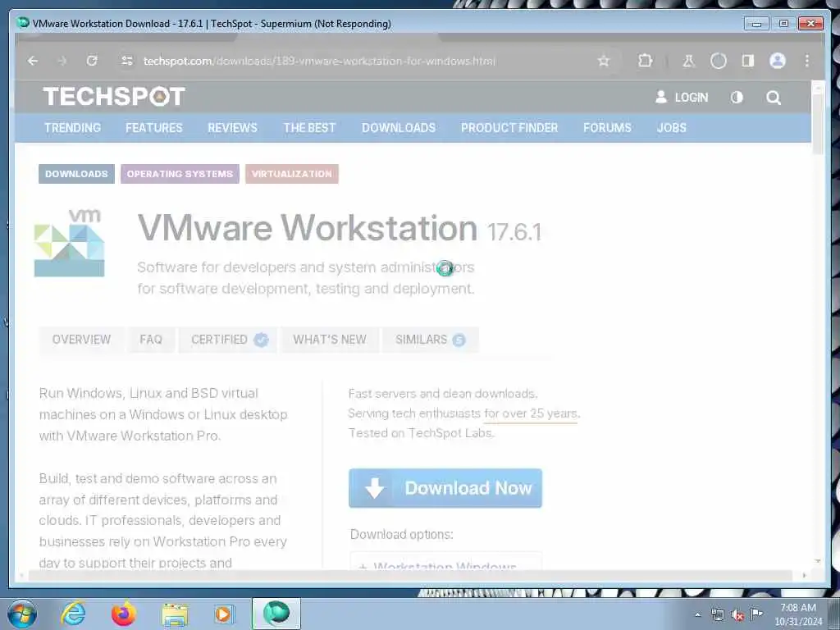Viewport: 840px width, 630px height.
Task: Open TechSpot site search magnifier
Action: (773, 98)
